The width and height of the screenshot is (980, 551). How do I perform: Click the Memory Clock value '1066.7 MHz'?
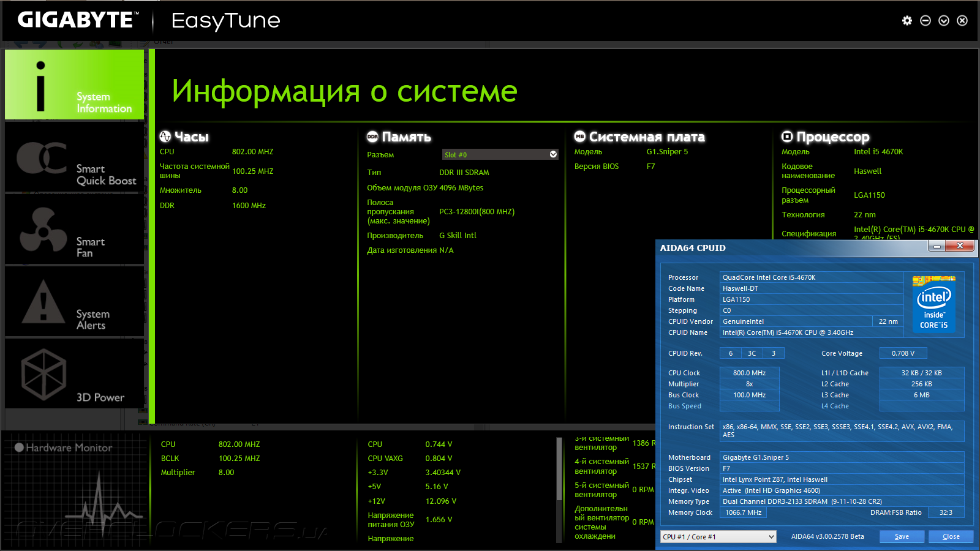(744, 512)
